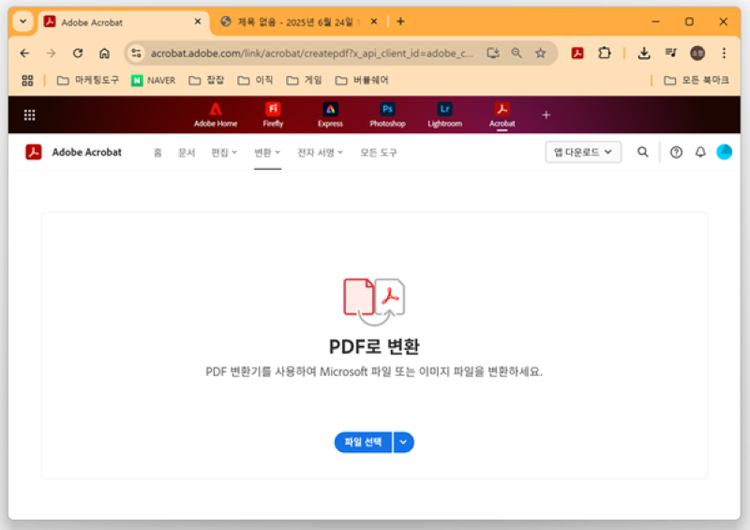Open the Adobe apps grid launcher
Image resolution: width=750 pixels, height=530 pixels.
coord(30,115)
